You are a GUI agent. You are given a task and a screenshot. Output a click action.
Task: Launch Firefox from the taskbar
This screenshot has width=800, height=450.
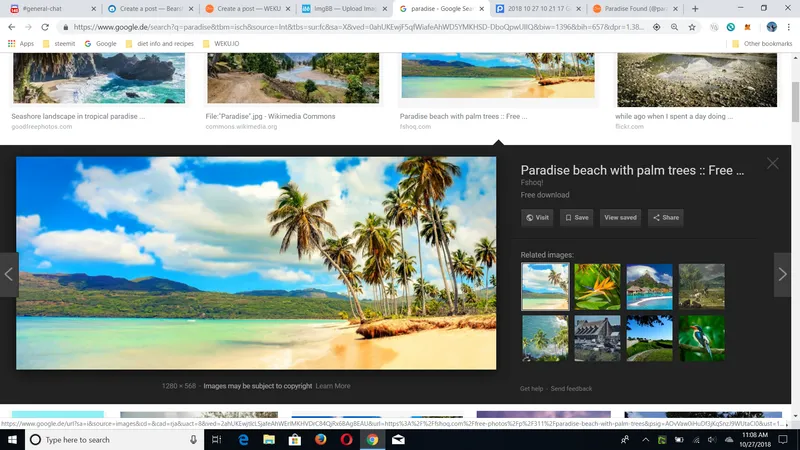pyautogui.click(x=320, y=439)
